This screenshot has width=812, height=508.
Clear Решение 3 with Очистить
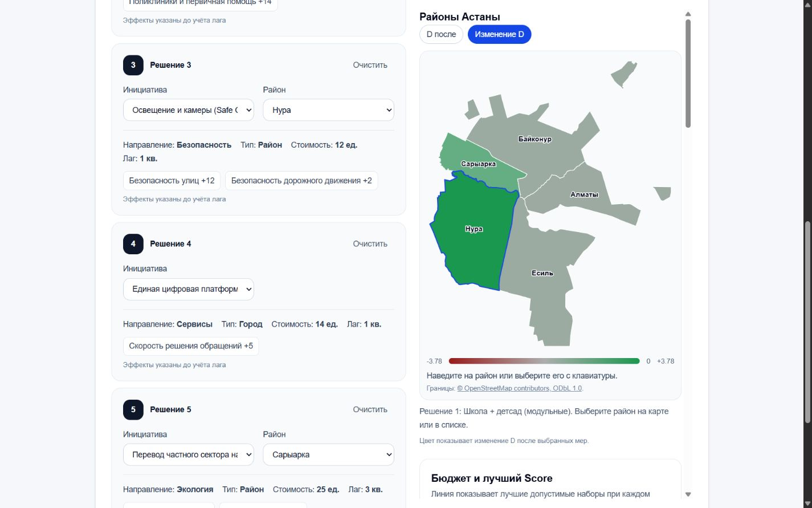370,65
